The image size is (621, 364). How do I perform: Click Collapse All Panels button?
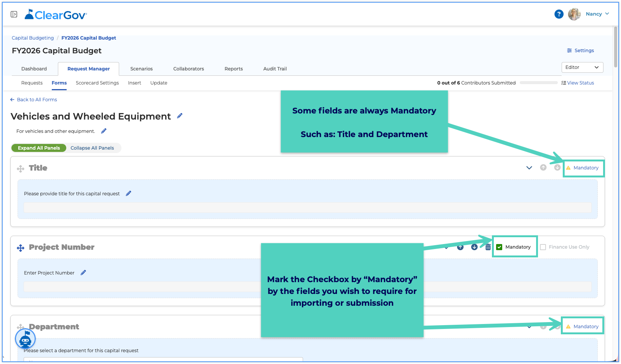[92, 148]
